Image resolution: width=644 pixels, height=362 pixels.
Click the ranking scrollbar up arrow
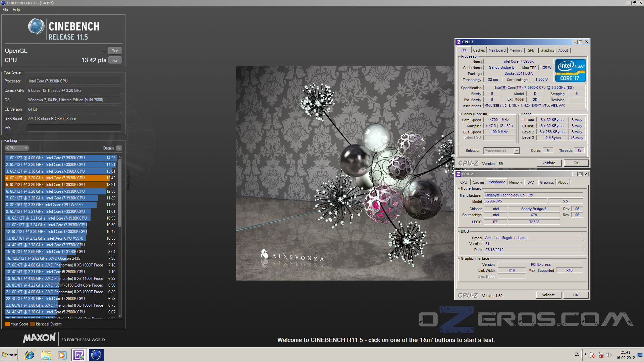[120, 157]
